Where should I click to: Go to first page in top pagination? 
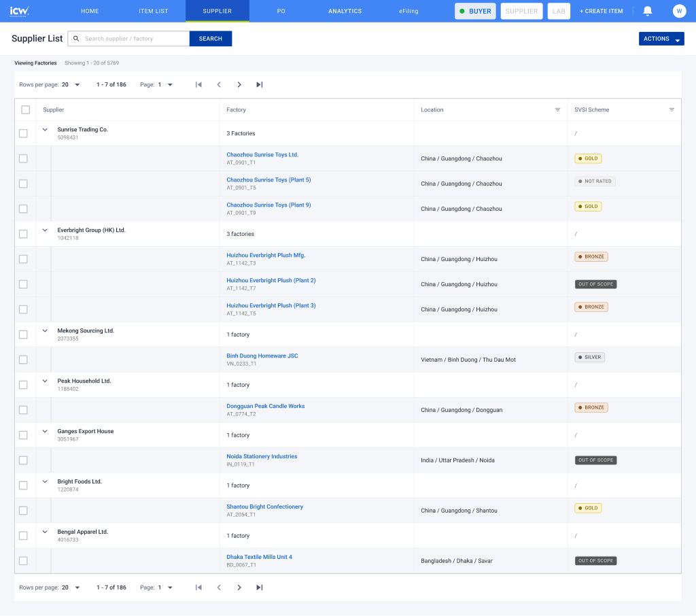198,85
